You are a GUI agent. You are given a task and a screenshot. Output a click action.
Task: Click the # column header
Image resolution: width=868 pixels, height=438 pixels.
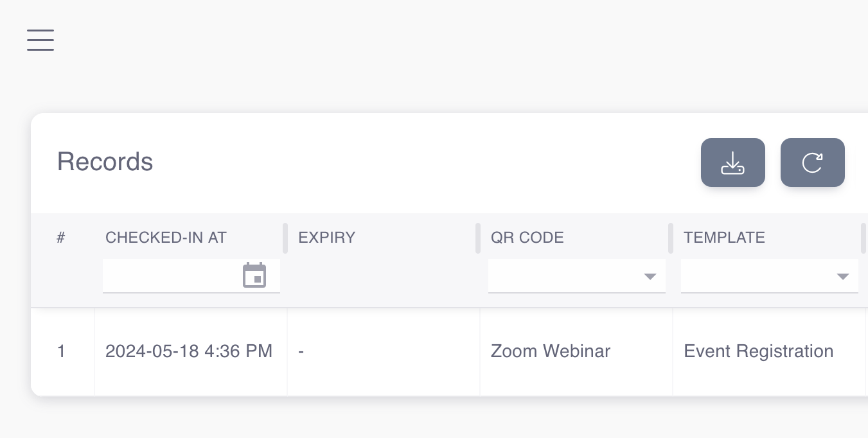(61, 237)
